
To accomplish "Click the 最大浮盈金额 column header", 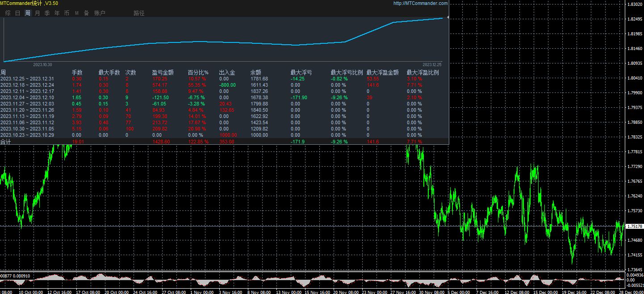I will 383,72.
